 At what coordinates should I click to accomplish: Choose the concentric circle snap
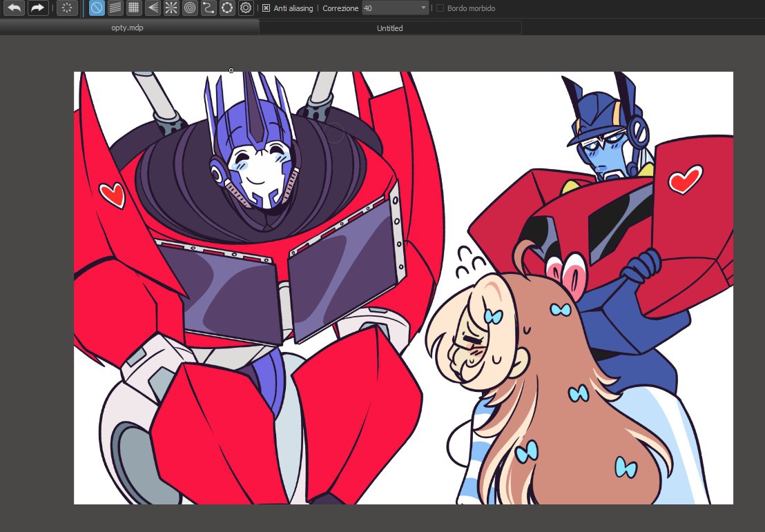(190, 8)
